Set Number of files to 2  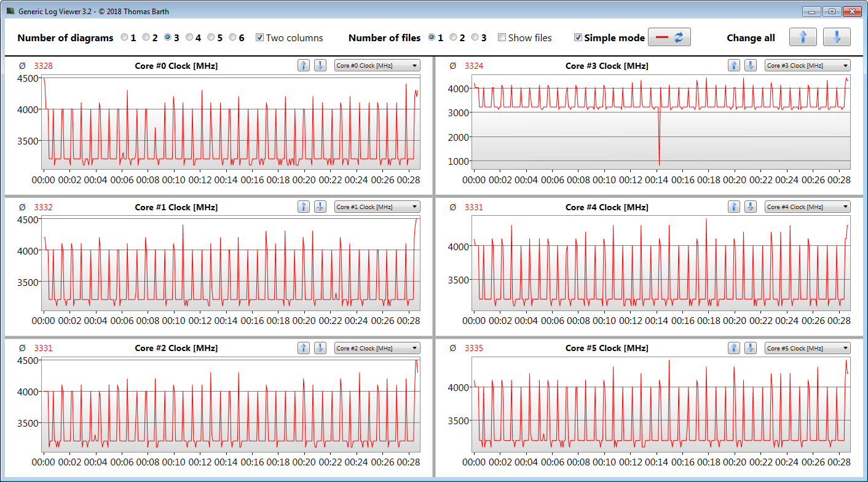click(x=454, y=38)
